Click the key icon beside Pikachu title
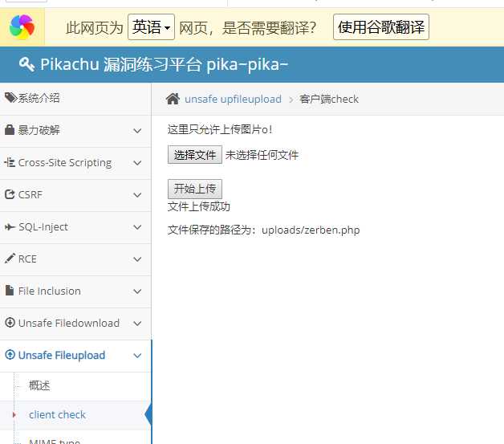The width and height of the screenshot is (504, 444). (x=26, y=64)
